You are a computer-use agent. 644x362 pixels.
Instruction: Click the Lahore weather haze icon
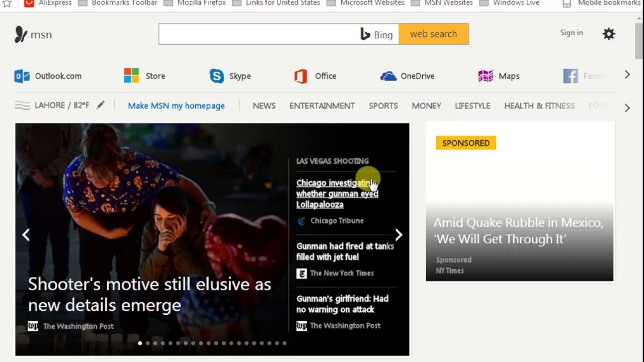click(23, 106)
